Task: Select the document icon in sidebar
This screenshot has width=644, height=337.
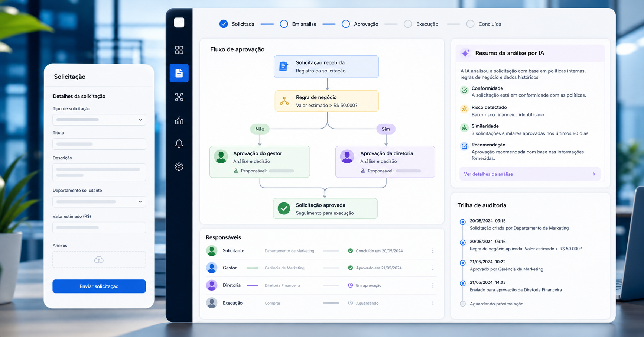Action: pyautogui.click(x=179, y=73)
